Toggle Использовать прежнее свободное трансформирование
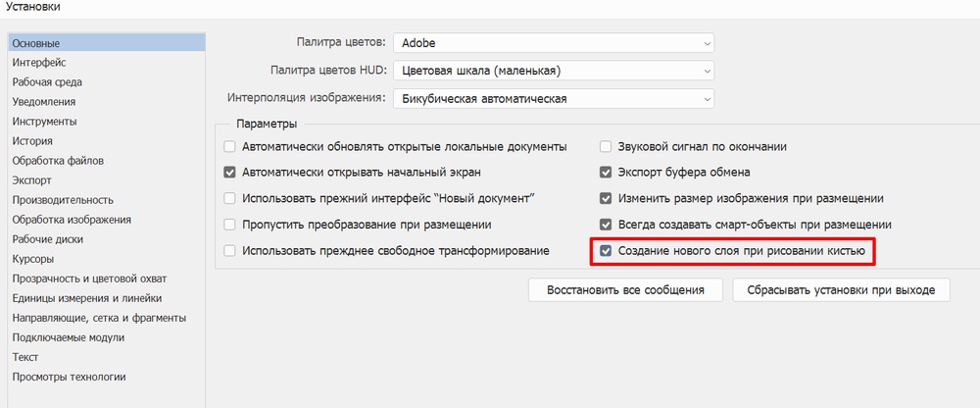Viewport: 980px width, 408px height. tap(230, 251)
